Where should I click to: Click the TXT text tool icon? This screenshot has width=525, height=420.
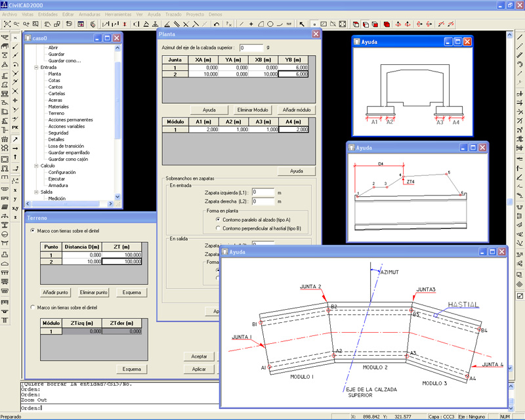[x=289, y=24]
